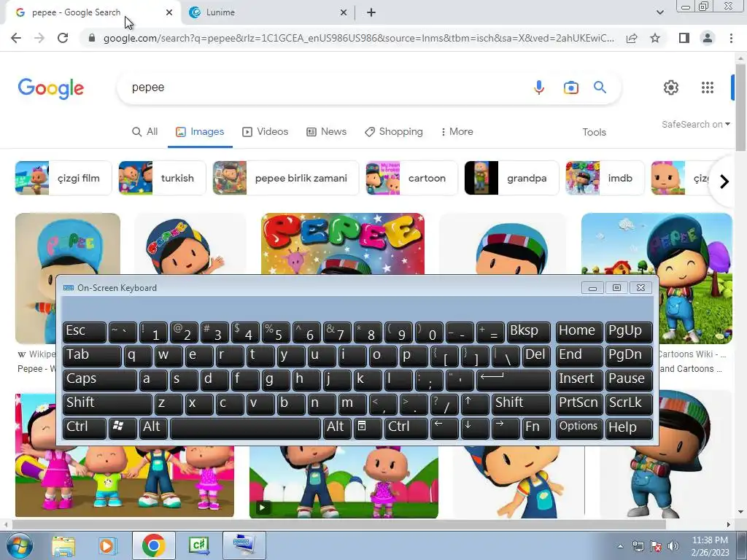Click the Chrome back arrow

[x=16, y=38]
